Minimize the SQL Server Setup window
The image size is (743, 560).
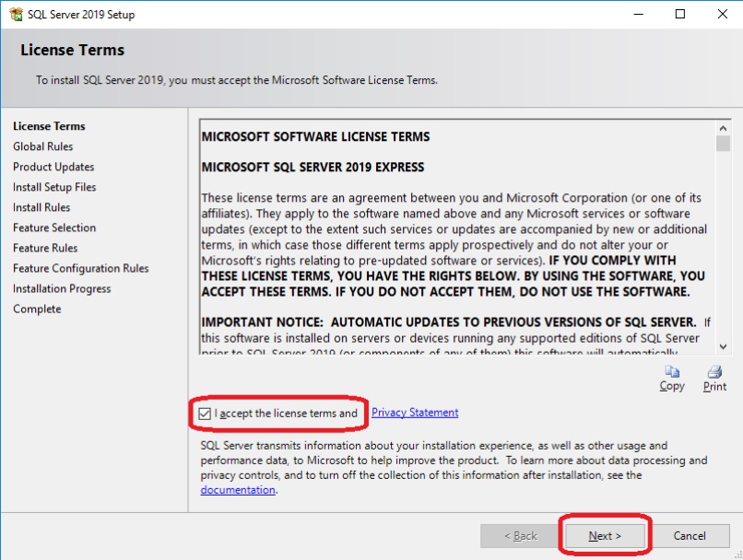pos(638,15)
